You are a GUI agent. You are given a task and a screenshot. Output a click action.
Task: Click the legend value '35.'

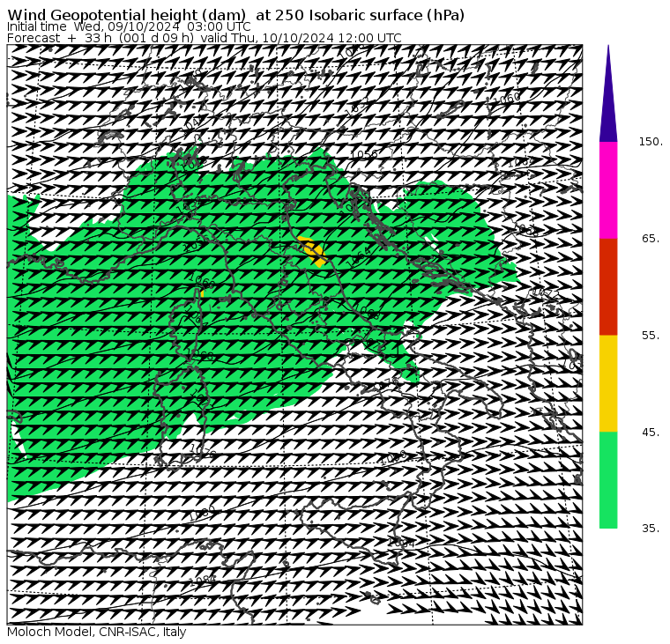(x=651, y=529)
